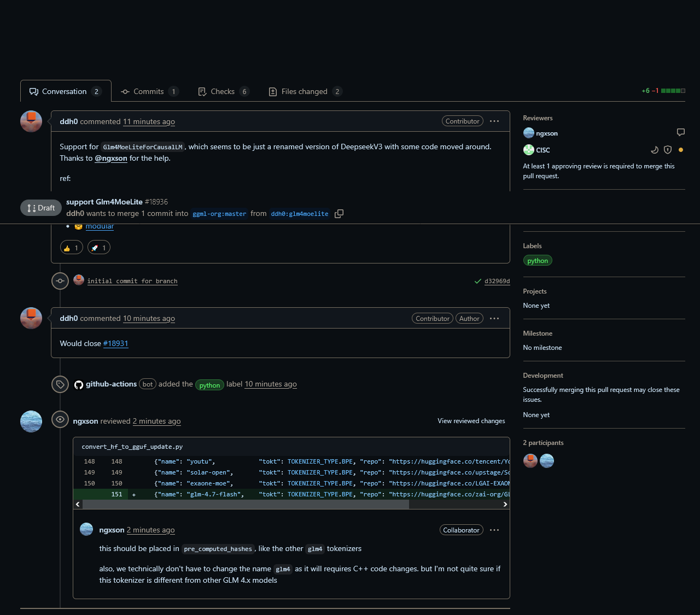Image resolution: width=700 pixels, height=615 pixels.
Task: Click the +6 −1 diffstat indicator
Action: tap(663, 91)
